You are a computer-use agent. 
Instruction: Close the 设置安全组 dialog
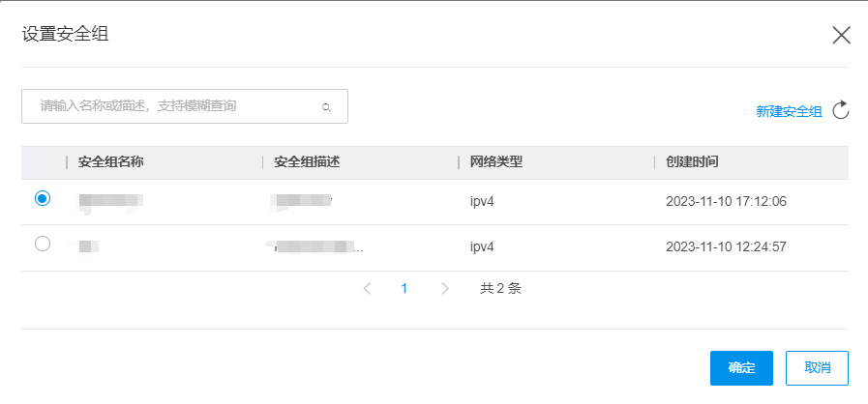click(841, 36)
